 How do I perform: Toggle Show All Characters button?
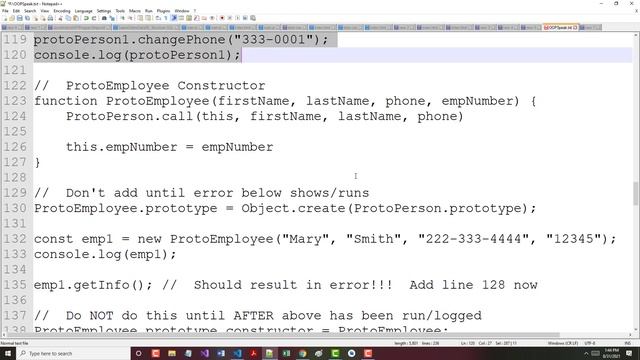click(166, 18)
